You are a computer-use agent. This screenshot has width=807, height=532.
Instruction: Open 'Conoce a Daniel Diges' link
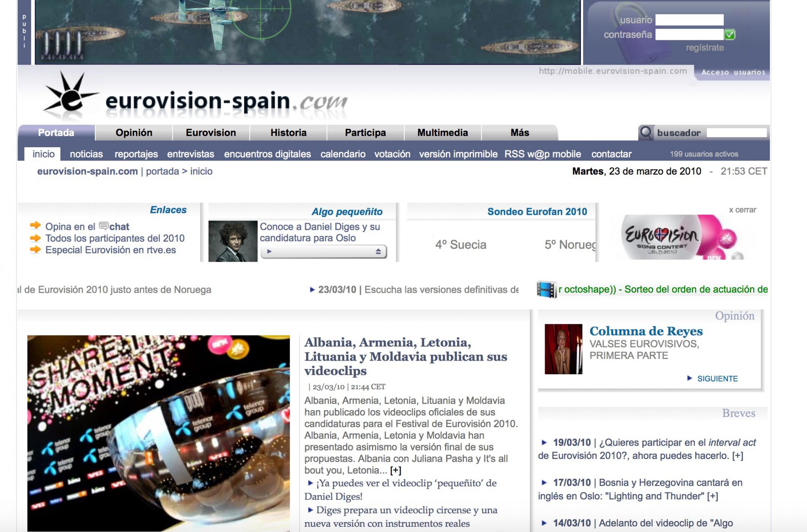pos(320,232)
